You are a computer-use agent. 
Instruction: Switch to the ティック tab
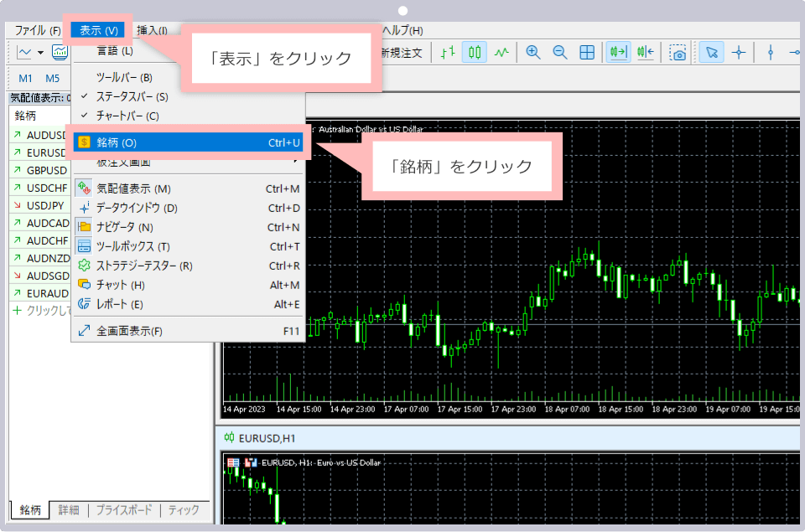pos(184,509)
